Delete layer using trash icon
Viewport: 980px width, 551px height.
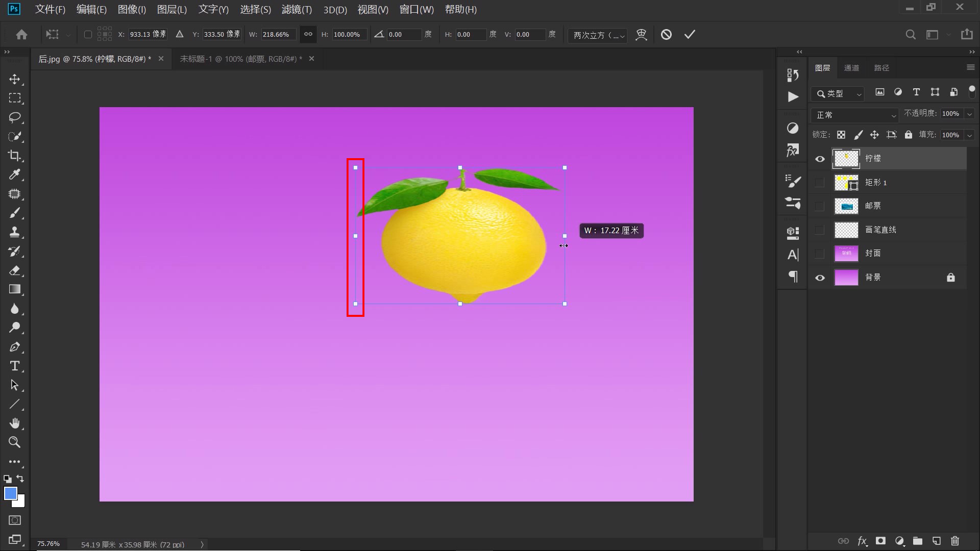click(955, 541)
